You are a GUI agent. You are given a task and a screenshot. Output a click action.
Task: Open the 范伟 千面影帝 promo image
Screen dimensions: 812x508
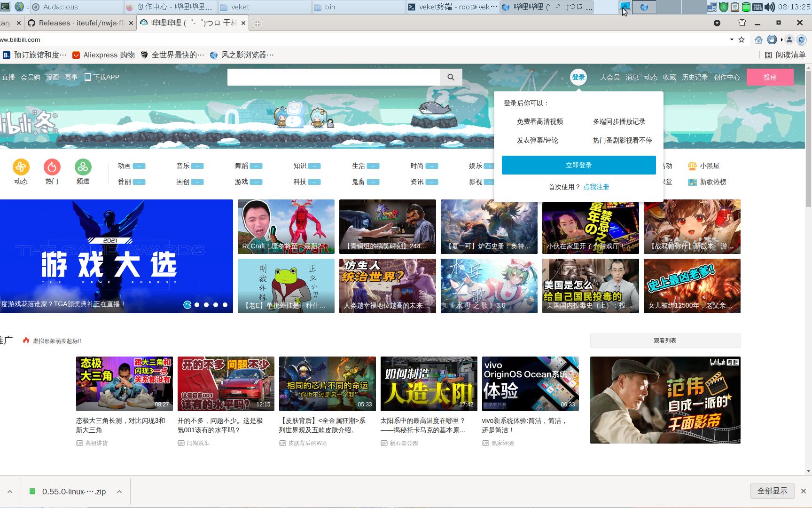click(665, 400)
